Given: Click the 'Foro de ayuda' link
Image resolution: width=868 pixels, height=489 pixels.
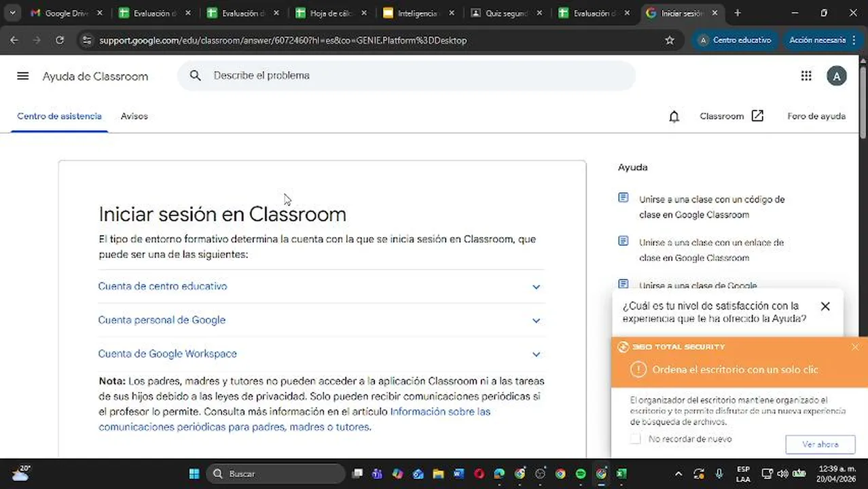Looking at the screenshot, I should 816,116.
